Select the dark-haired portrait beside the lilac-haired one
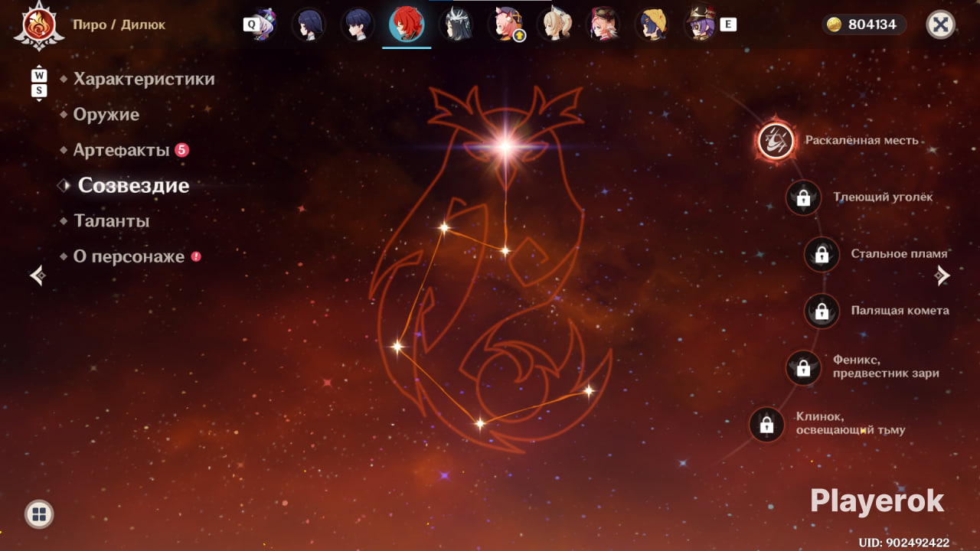980x551 pixels. tap(308, 24)
